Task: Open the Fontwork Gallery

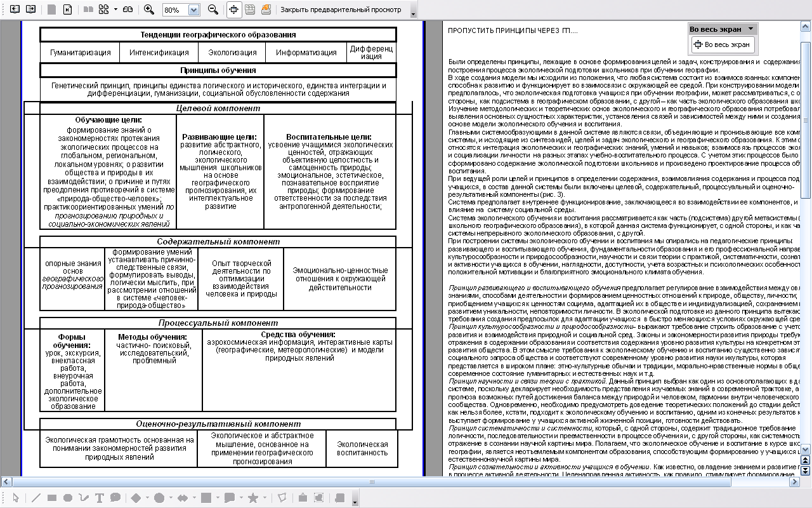Action: (303, 498)
